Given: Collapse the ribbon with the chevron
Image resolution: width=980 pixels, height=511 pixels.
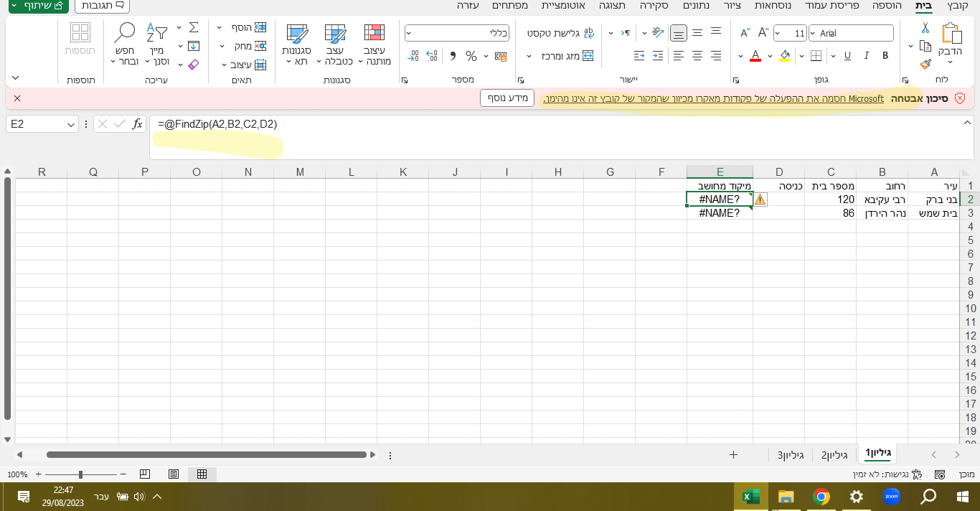Looking at the screenshot, I should (x=16, y=78).
